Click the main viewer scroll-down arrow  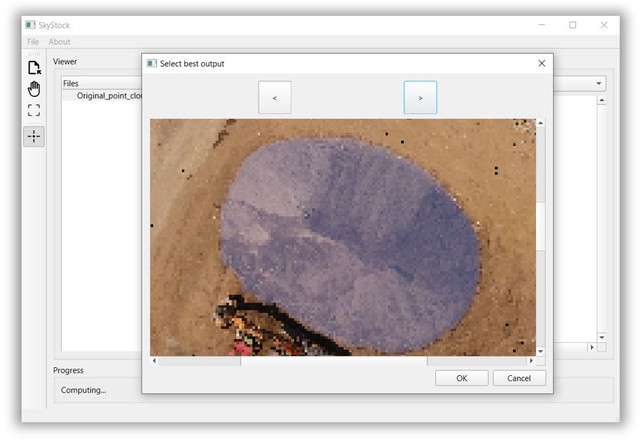(602, 338)
